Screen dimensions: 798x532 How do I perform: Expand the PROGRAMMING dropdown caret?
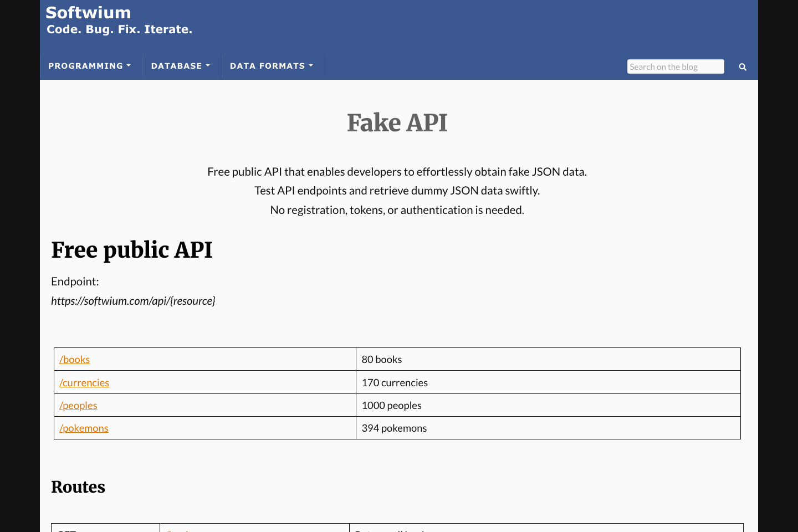[129, 65]
